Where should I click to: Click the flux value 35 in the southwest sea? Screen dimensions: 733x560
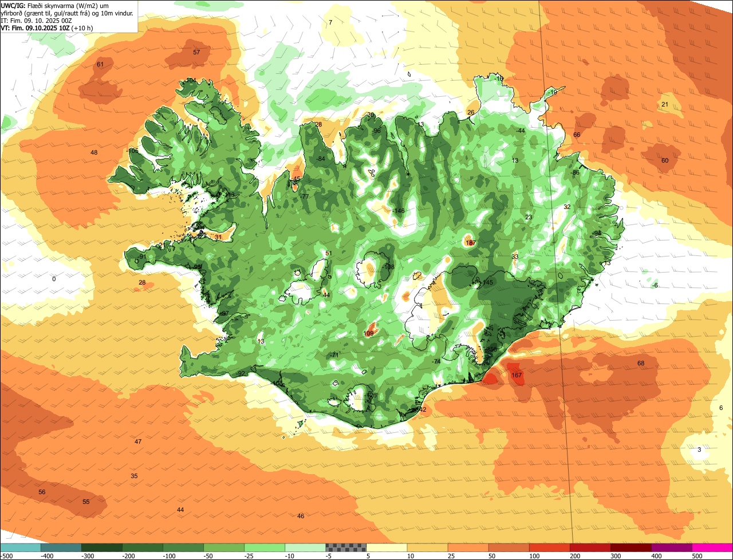tap(134, 476)
